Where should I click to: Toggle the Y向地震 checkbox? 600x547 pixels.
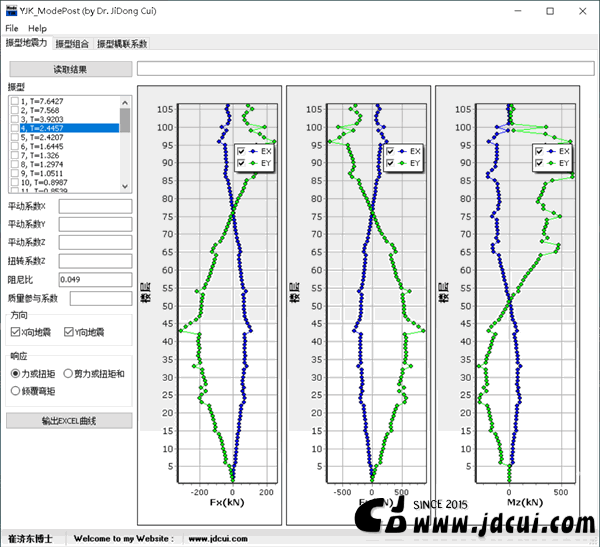click(68, 332)
